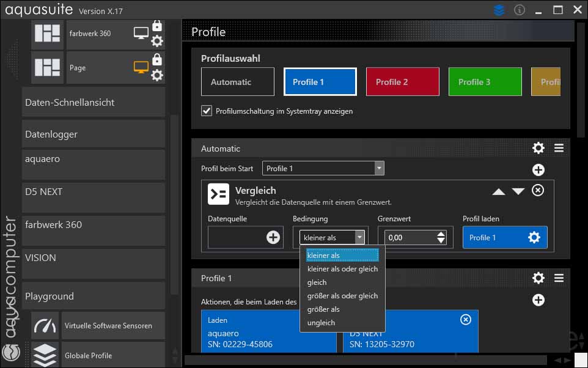Open Daten-Schnellansicht in the sidebar
The image size is (588, 368).
point(94,103)
